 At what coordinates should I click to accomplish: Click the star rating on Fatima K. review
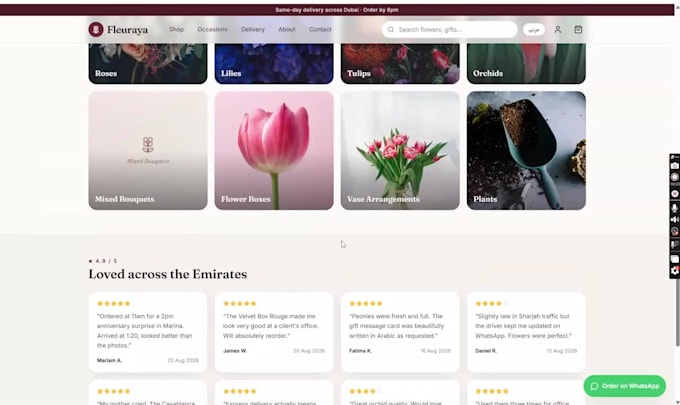click(366, 304)
